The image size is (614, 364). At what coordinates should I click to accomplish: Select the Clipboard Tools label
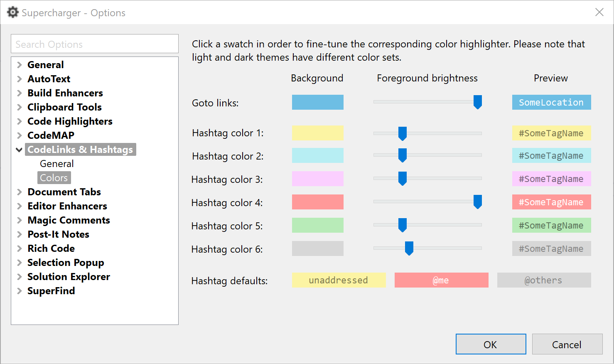(65, 107)
